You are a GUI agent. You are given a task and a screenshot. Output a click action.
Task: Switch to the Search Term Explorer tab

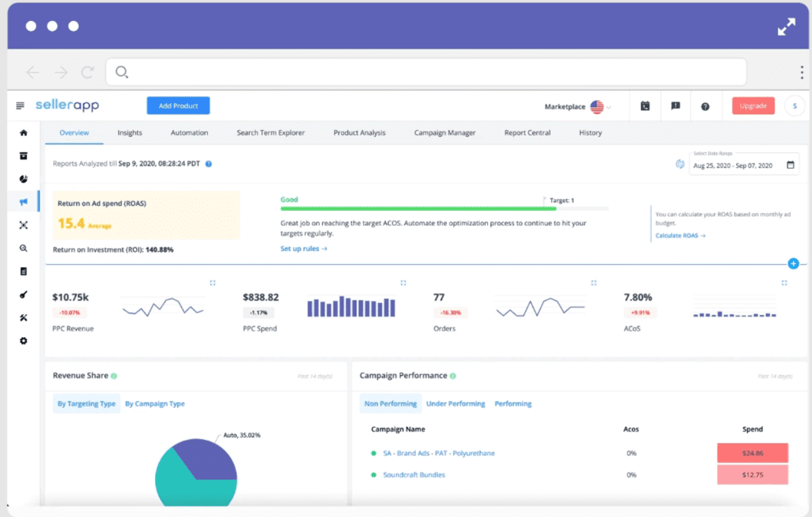[x=271, y=133]
